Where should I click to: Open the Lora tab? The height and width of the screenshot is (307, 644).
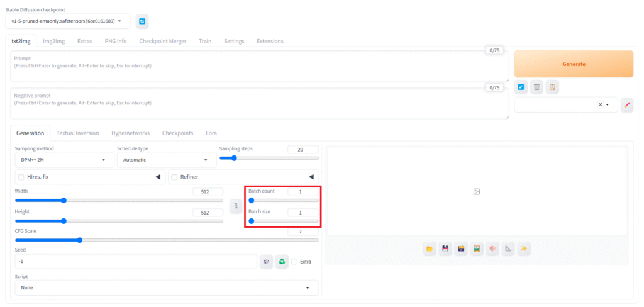click(211, 133)
